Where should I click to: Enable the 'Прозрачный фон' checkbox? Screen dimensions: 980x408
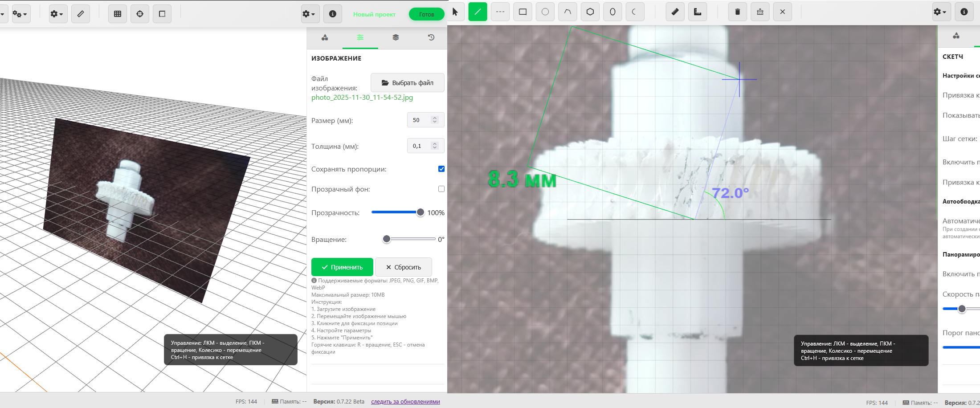click(441, 189)
